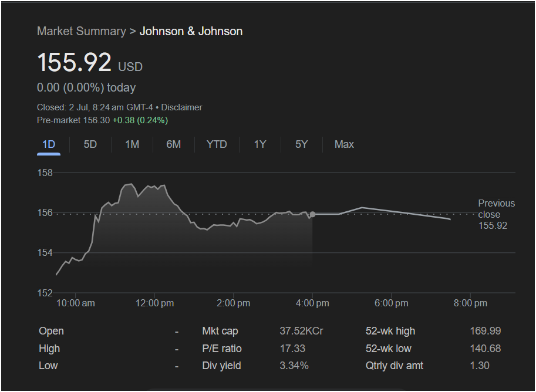Click the 6:00 pm axis label
The image size is (536, 392).
pos(392,303)
